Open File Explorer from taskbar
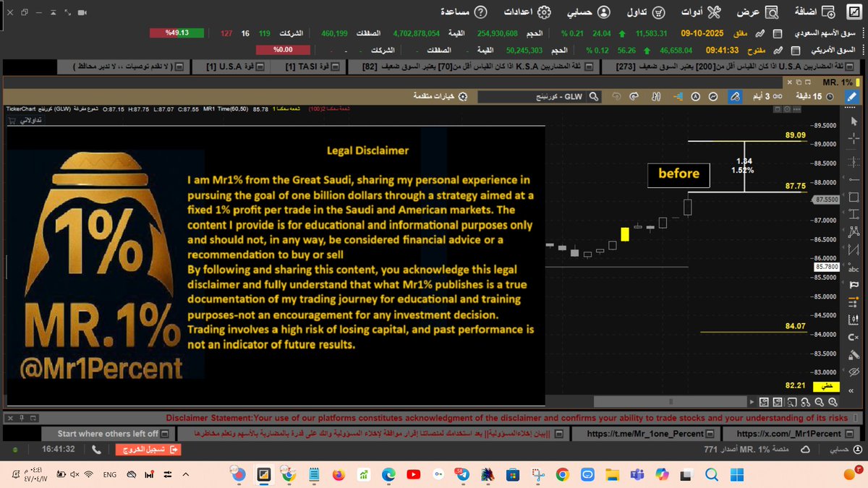The width and height of the screenshot is (868, 488). pos(613,474)
